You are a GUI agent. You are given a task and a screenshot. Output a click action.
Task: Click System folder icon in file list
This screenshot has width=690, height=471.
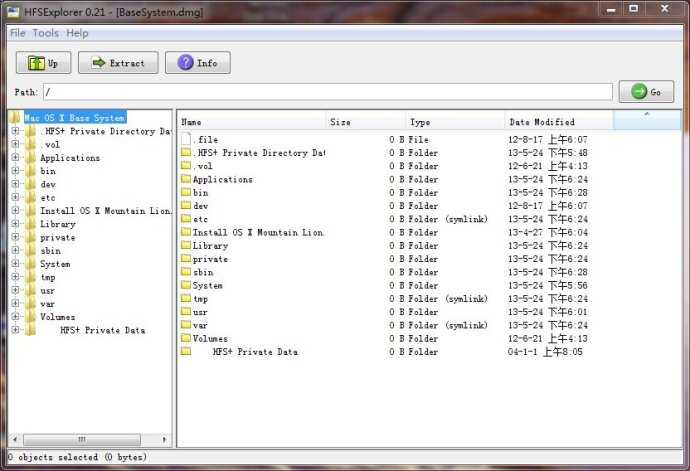[x=186, y=285]
